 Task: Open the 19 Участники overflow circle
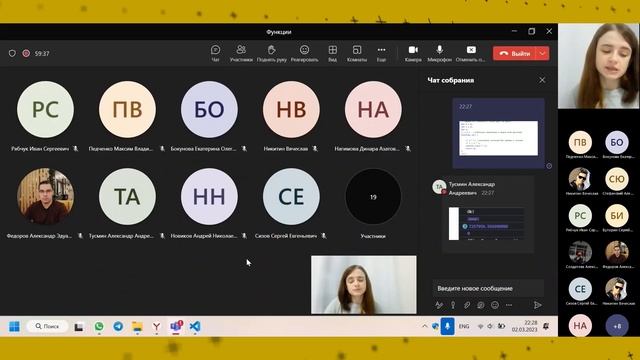click(373, 196)
